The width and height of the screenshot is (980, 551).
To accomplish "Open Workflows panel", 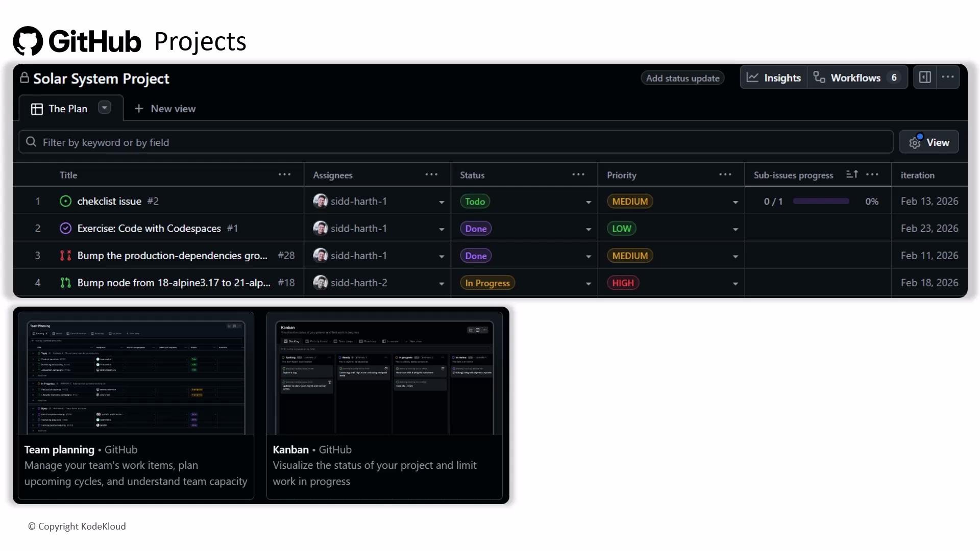I will pyautogui.click(x=857, y=78).
